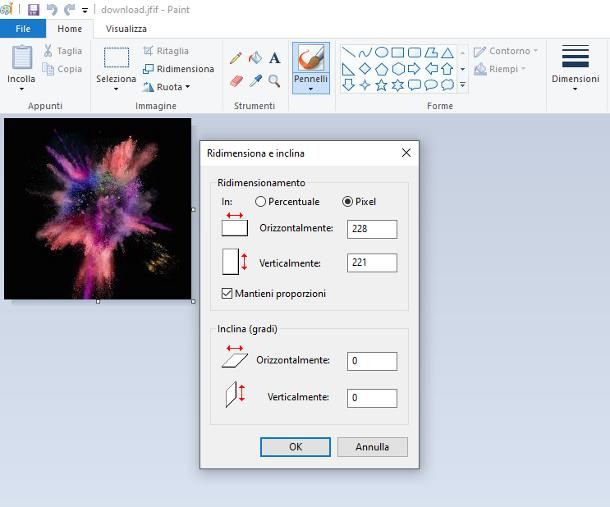Select the Down arrow shape
Image resolution: width=610 pixels, height=507 pixels.
point(348,85)
